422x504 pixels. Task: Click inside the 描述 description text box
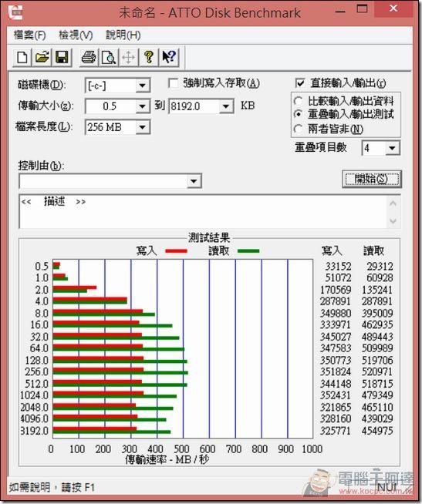[203, 211]
